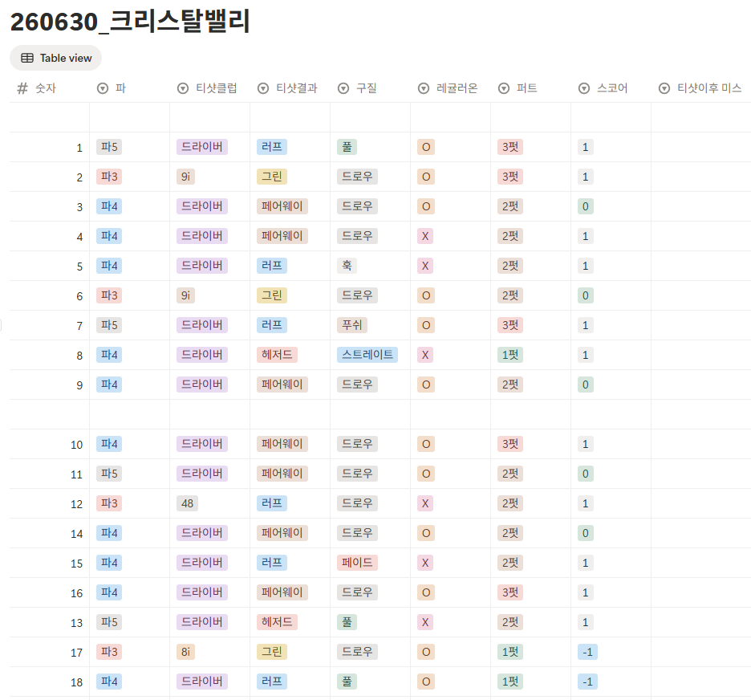
Task: Click the 드로우 tag in row 3
Action: tap(357, 206)
